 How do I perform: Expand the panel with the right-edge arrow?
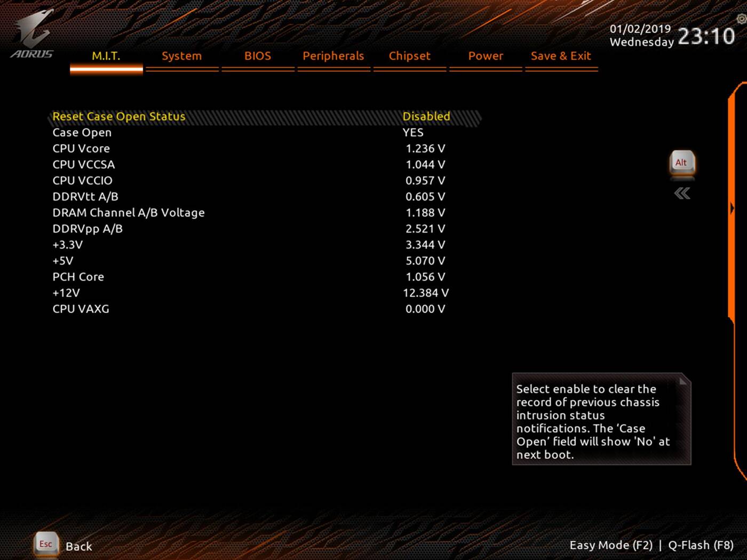click(x=732, y=208)
